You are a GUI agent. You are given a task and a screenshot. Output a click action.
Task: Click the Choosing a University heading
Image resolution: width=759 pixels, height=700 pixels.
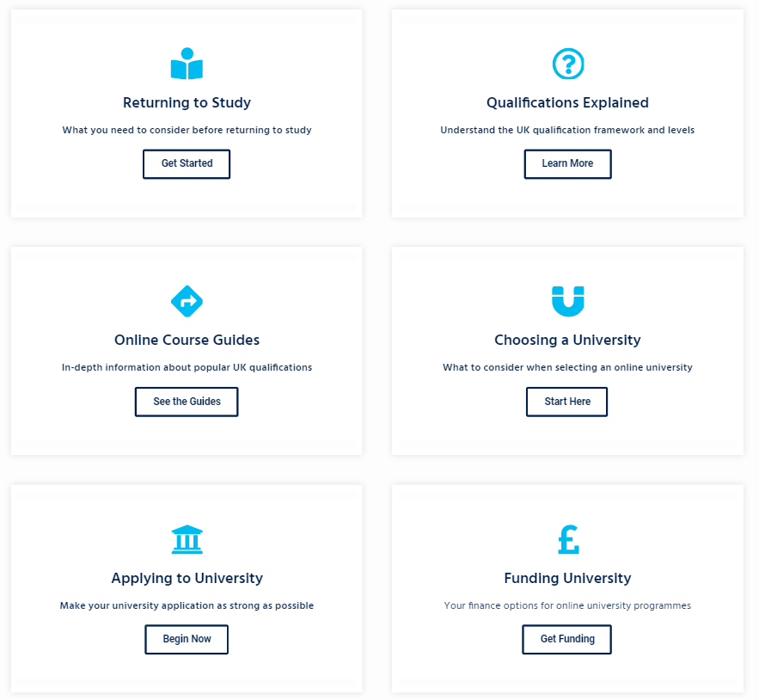point(567,340)
